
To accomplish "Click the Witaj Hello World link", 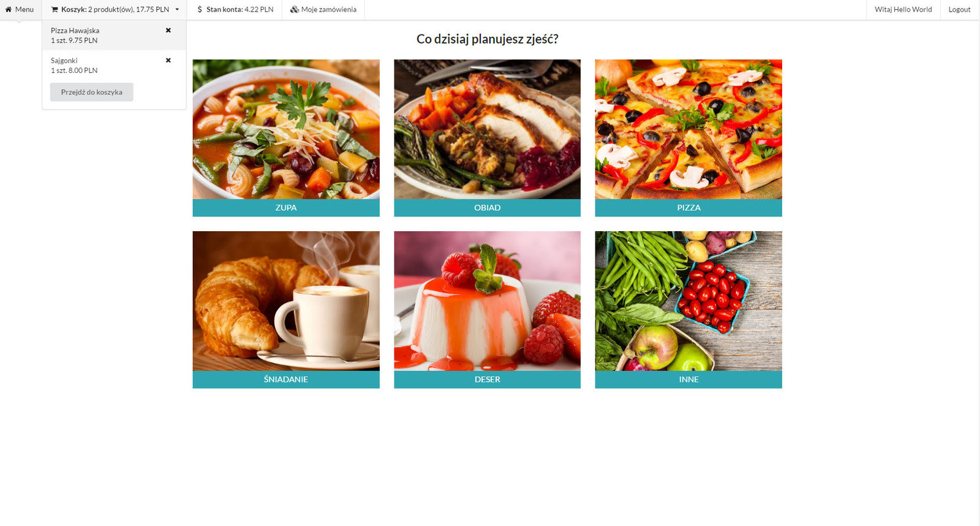I will pyautogui.click(x=903, y=10).
